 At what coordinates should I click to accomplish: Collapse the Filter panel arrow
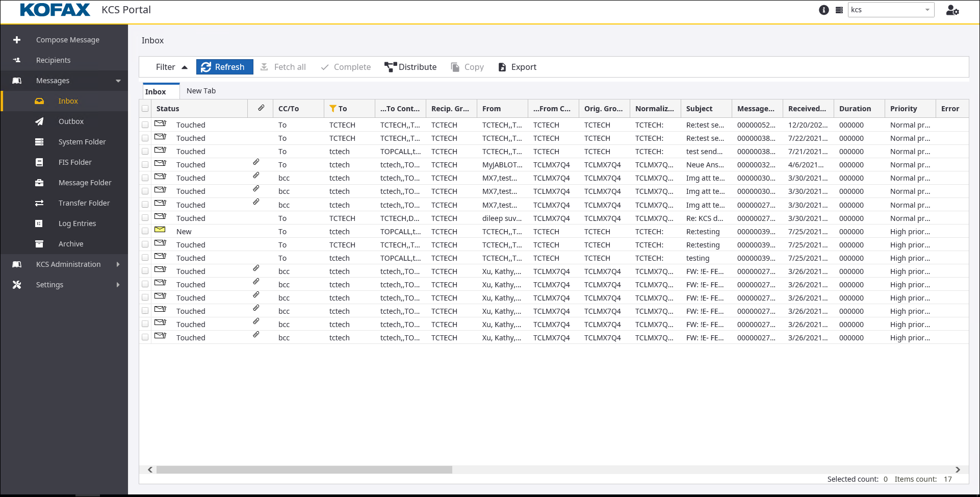click(x=185, y=67)
